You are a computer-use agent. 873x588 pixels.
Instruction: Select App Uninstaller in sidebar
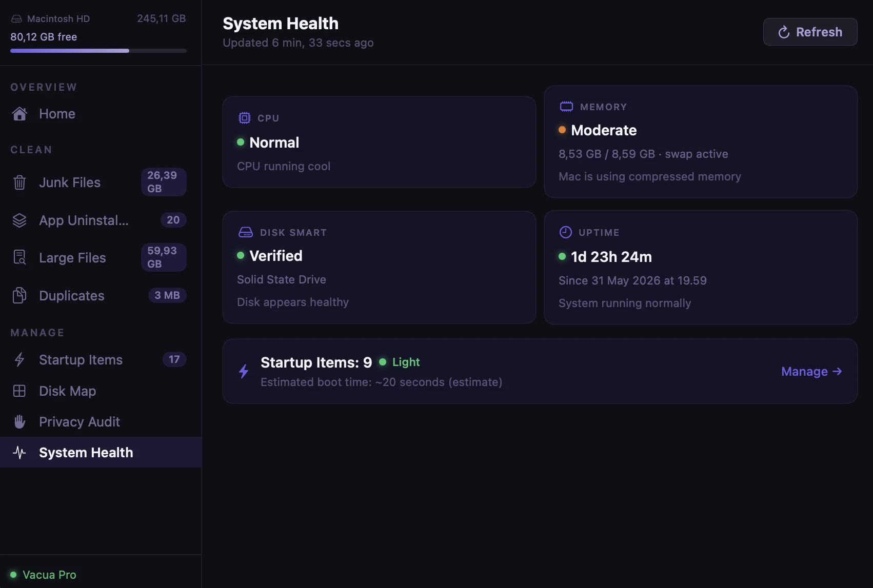[101, 220]
